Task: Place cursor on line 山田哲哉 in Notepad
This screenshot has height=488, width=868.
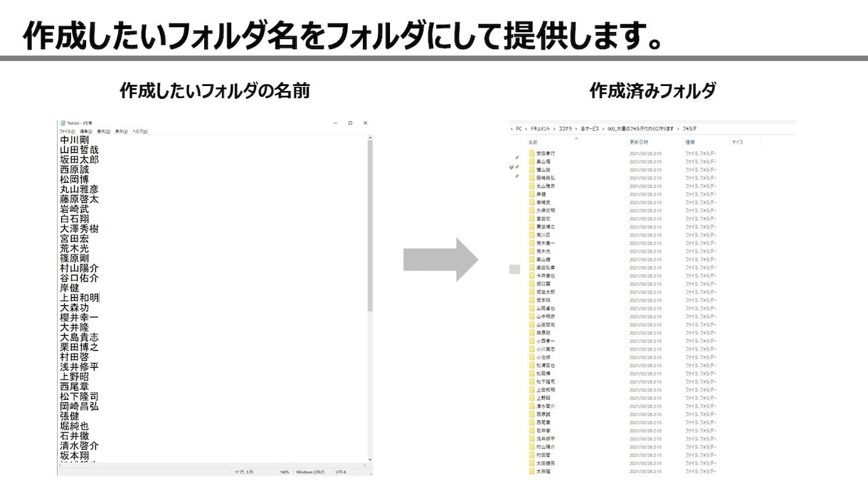Action: click(x=79, y=150)
